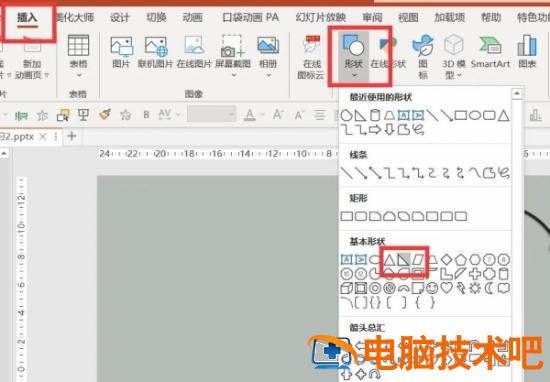
Task: Open the 相册 photo album icon
Action: pos(268,45)
